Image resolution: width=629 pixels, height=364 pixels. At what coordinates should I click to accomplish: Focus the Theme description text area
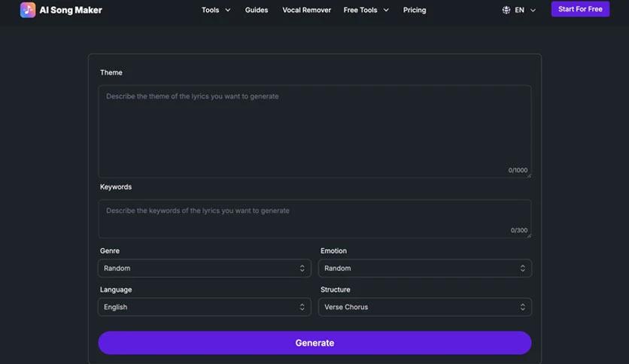pyautogui.click(x=314, y=132)
